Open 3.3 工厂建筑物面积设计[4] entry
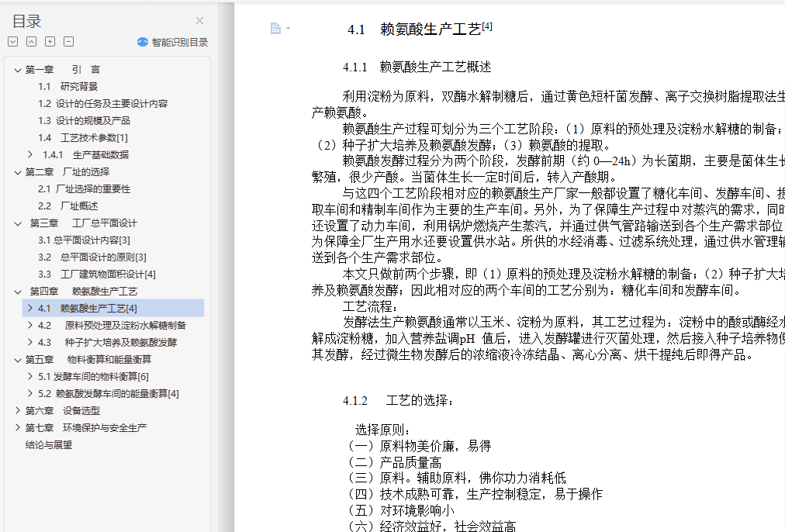The image size is (785, 532). point(97,275)
